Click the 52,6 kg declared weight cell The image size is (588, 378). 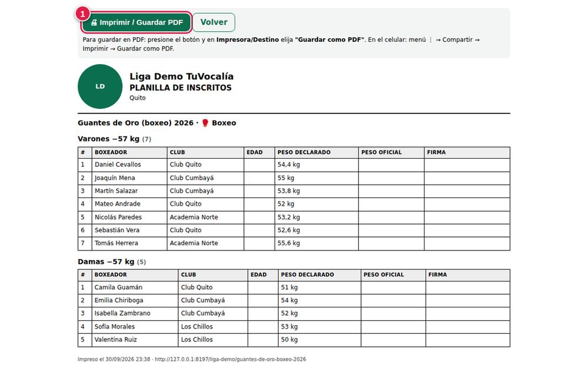316,230
